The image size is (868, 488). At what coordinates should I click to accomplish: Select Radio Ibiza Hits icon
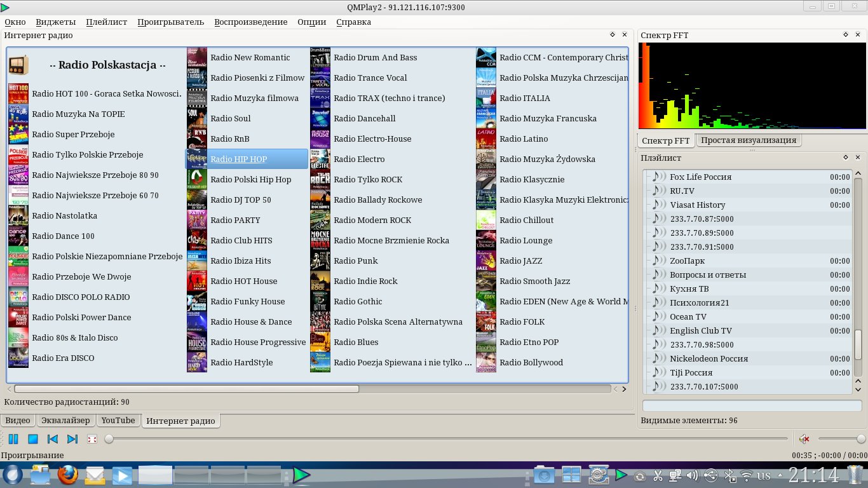tap(197, 261)
